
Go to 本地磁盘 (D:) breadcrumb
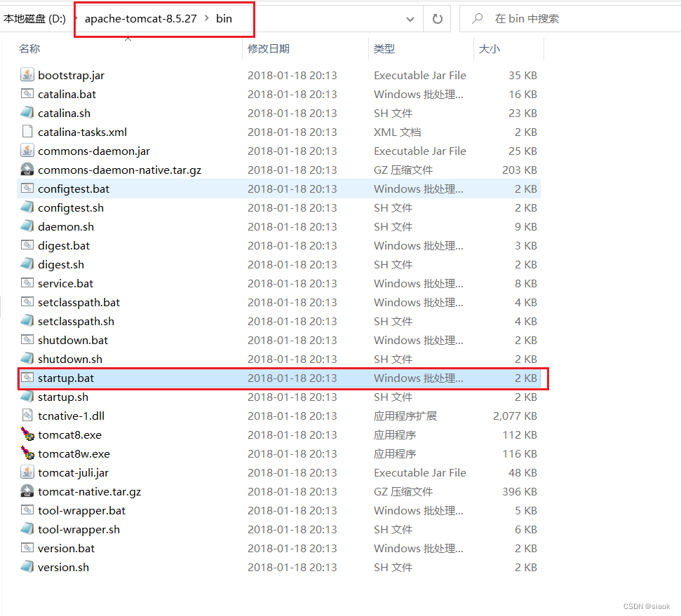(x=35, y=19)
